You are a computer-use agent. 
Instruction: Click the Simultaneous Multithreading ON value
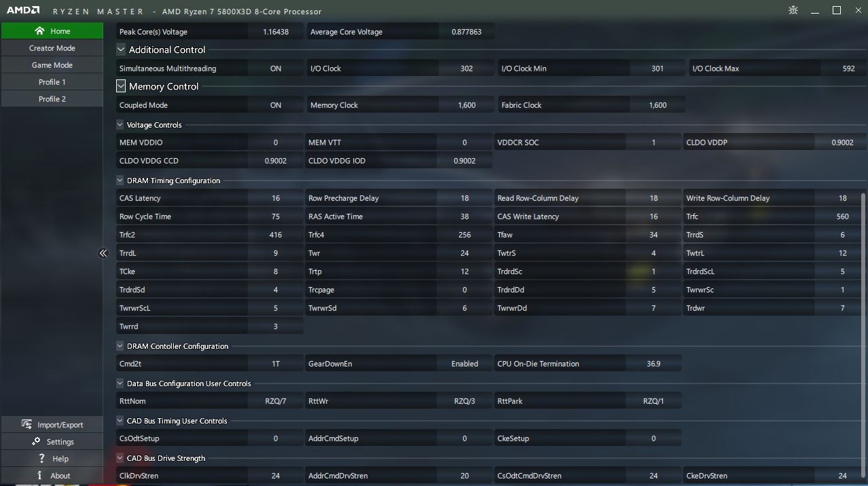click(x=276, y=69)
